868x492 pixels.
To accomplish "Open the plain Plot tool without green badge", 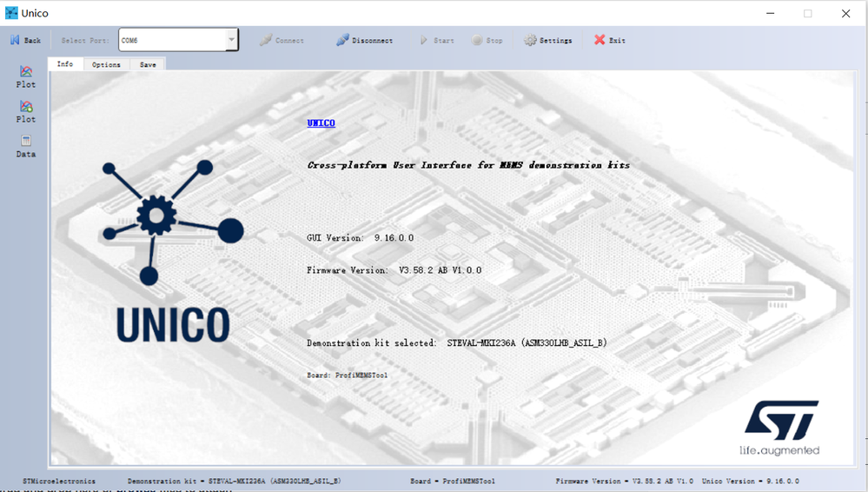I will [25, 76].
